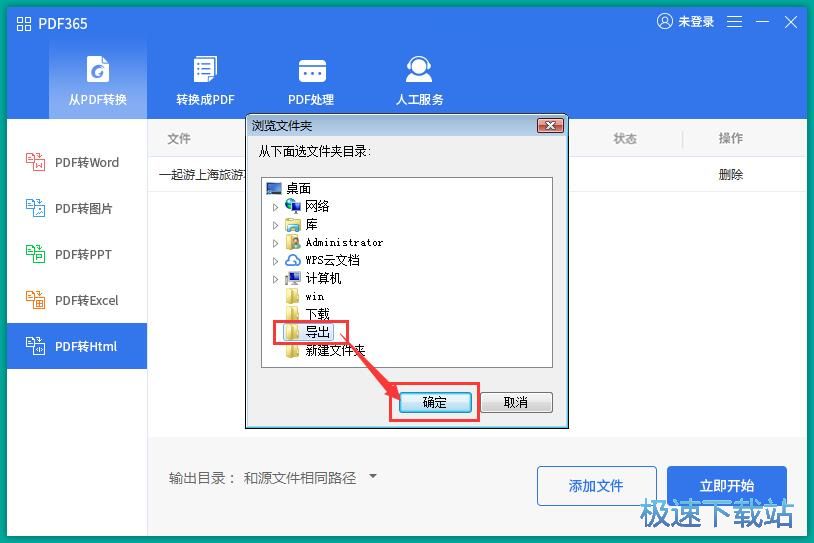Image resolution: width=814 pixels, height=543 pixels.
Task: Open the 转换成PDF document icon
Action: [x=205, y=69]
